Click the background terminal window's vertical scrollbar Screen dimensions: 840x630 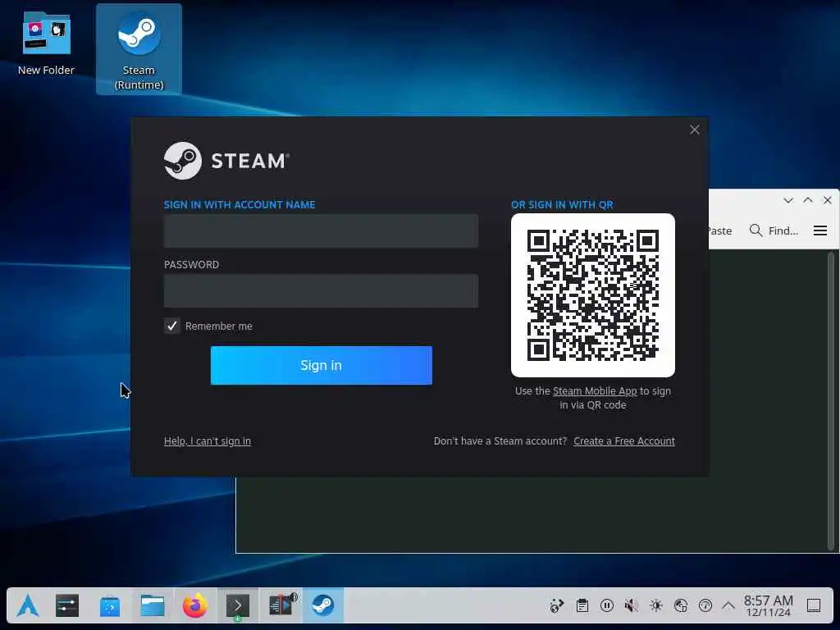[x=831, y=400]
